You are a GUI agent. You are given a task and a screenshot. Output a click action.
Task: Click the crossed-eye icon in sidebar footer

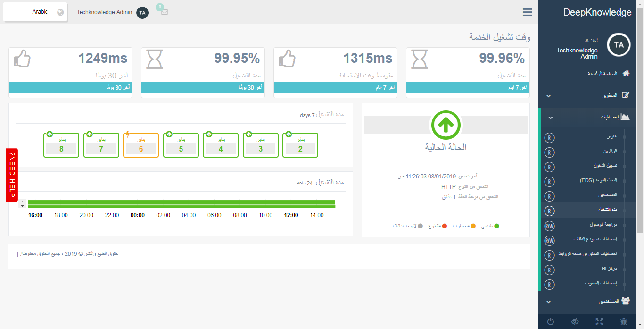tap(575, 321)
